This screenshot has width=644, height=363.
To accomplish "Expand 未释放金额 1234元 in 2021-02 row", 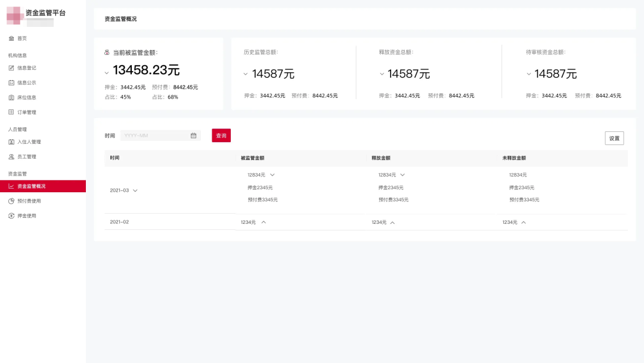I will (x=524, y=222).
